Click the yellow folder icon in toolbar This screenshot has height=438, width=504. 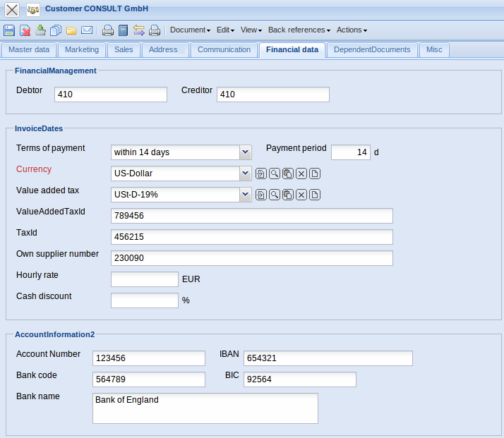71,30
